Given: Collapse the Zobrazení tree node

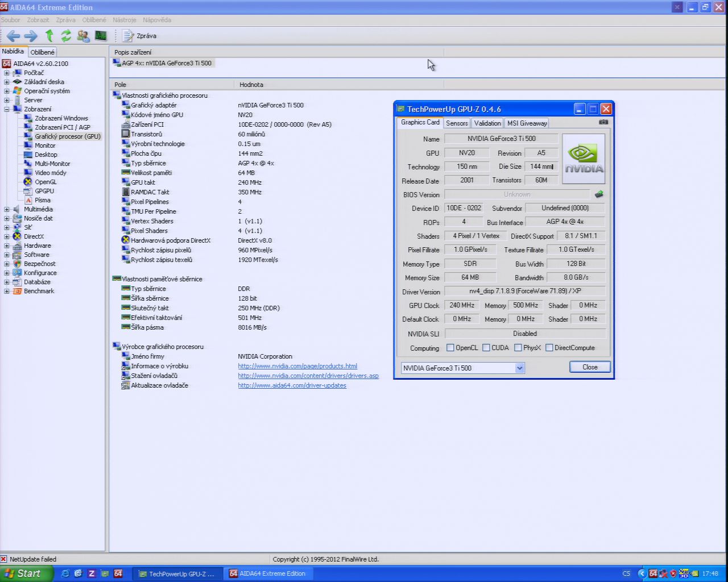Looking at the screenshot, I should click(7, 109).
